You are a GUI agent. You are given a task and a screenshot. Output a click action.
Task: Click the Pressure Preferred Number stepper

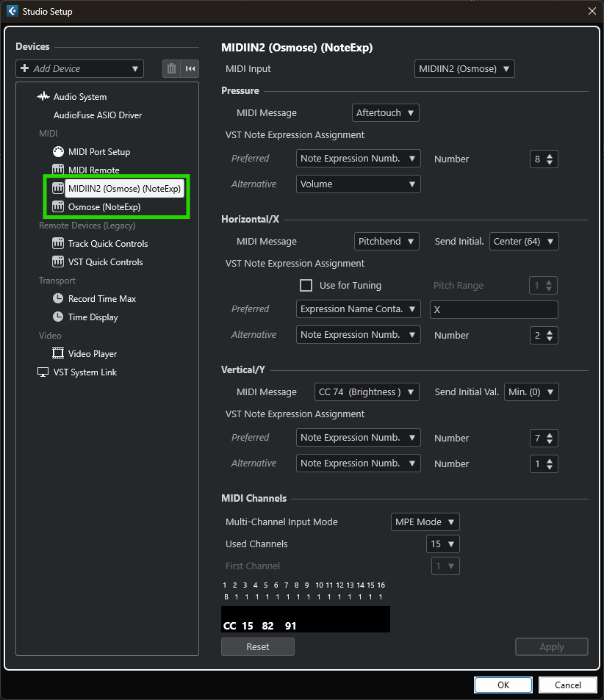(x=544, y=159)
